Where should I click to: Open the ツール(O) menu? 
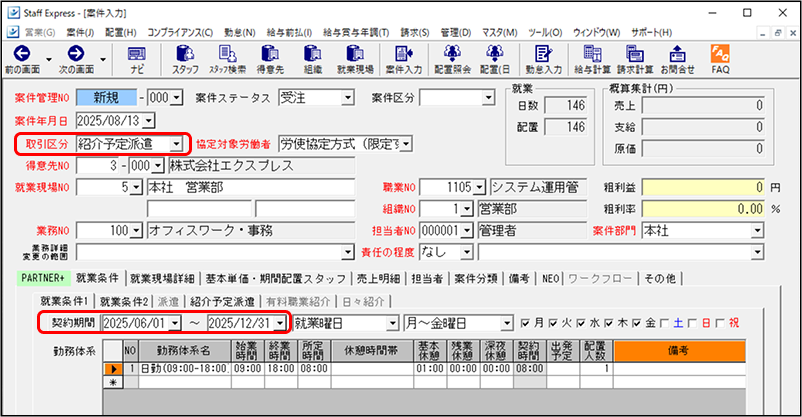click(546, 32)
